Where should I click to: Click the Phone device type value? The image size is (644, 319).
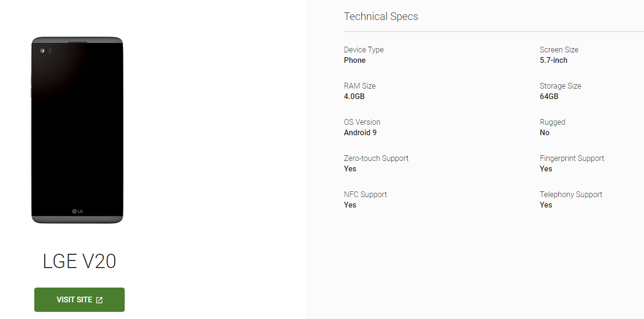tap(355, 60)
